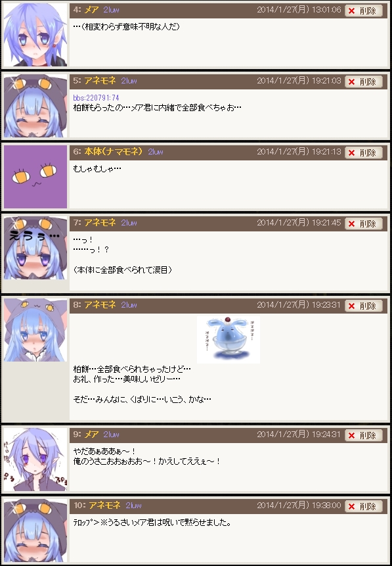This screenshot has width=392, height=566.
Task: Click the blue rabbit jelly image
Action: pyautogui.click(x=229, y=340)
